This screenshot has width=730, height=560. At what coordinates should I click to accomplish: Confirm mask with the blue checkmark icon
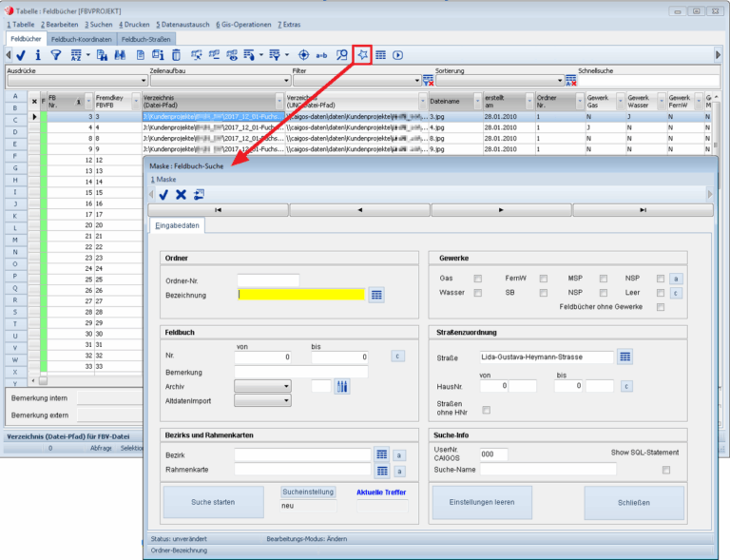(163, 194)
